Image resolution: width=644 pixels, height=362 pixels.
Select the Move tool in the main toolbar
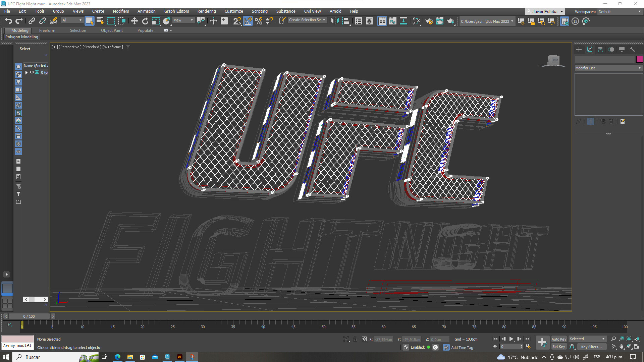click(x=134, y=21)
